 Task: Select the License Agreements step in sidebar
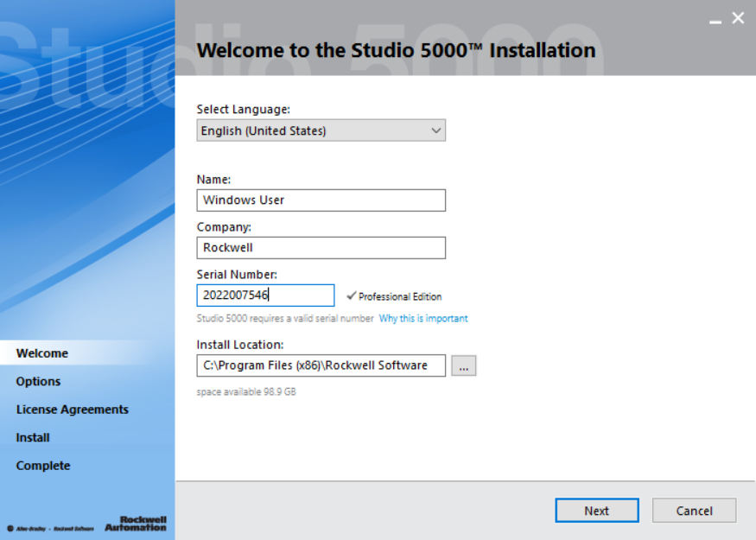click(x=73, y=410)
